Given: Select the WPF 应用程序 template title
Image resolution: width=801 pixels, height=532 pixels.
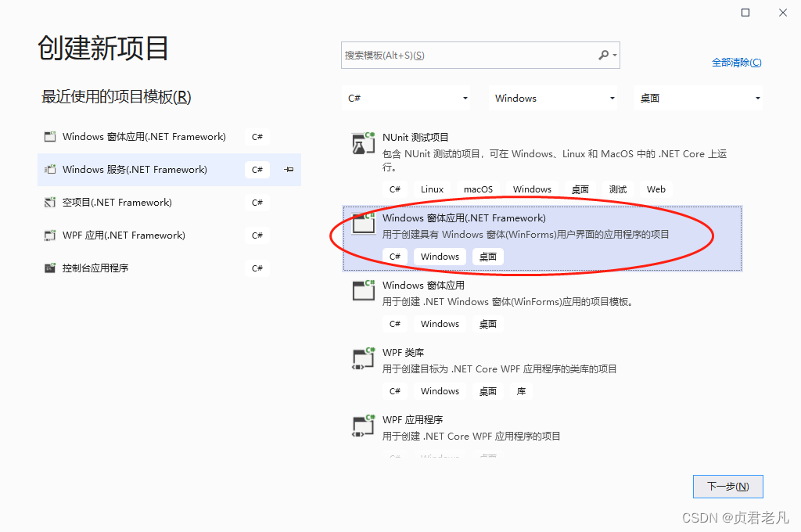Looking at the screenshot, I should coord(412,419).
